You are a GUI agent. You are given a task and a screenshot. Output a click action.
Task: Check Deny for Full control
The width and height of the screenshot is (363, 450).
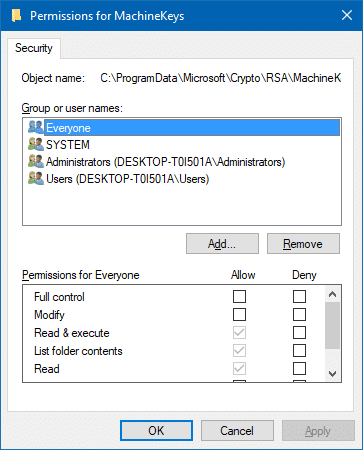tap(299, 296)
